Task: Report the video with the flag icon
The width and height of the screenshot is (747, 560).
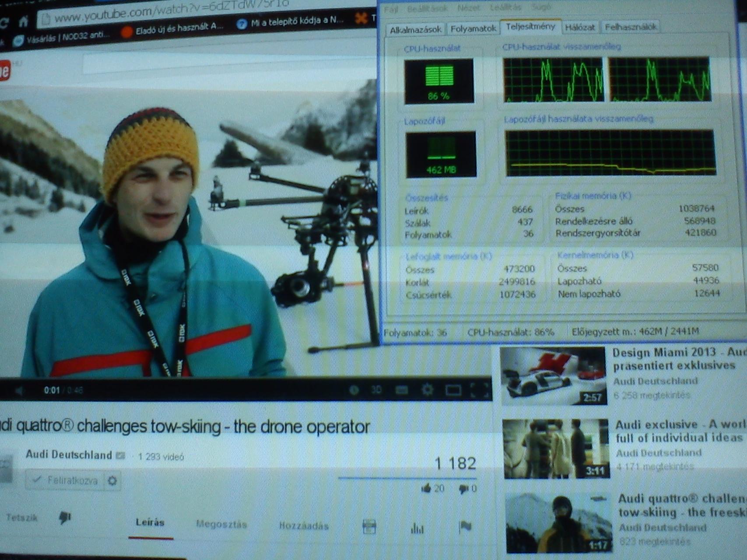Action: click(465, 527)
